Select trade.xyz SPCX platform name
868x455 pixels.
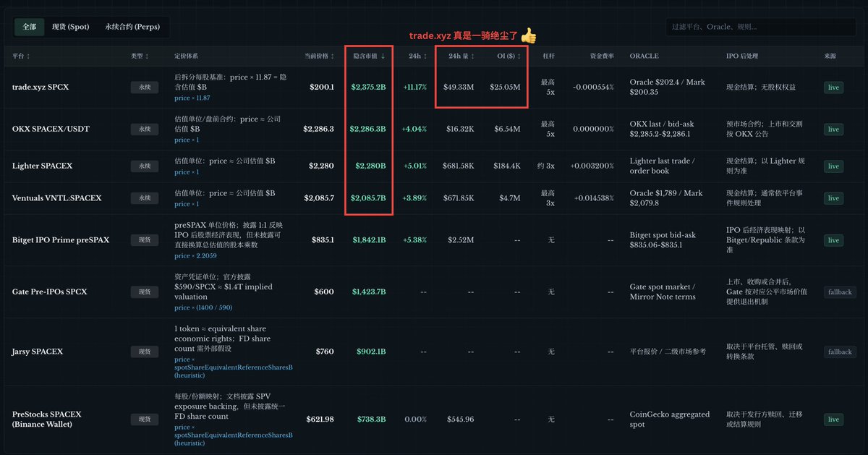[x=41, y=87]
